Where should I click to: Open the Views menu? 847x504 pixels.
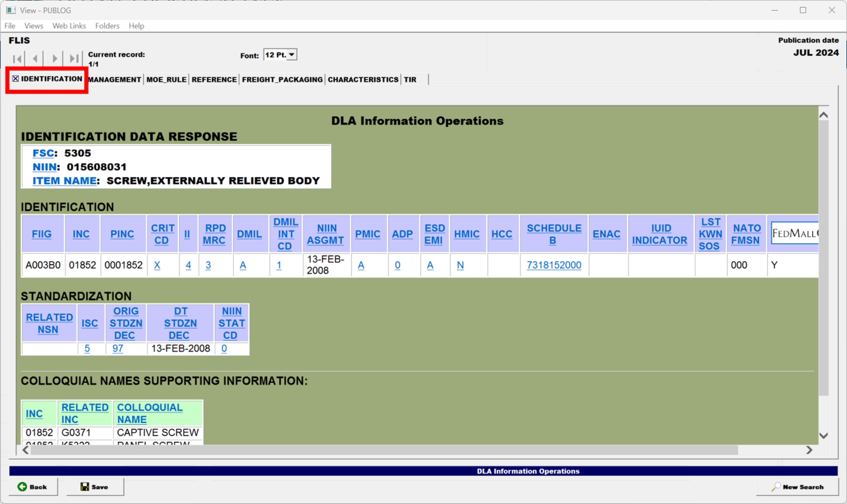point(34,26)
